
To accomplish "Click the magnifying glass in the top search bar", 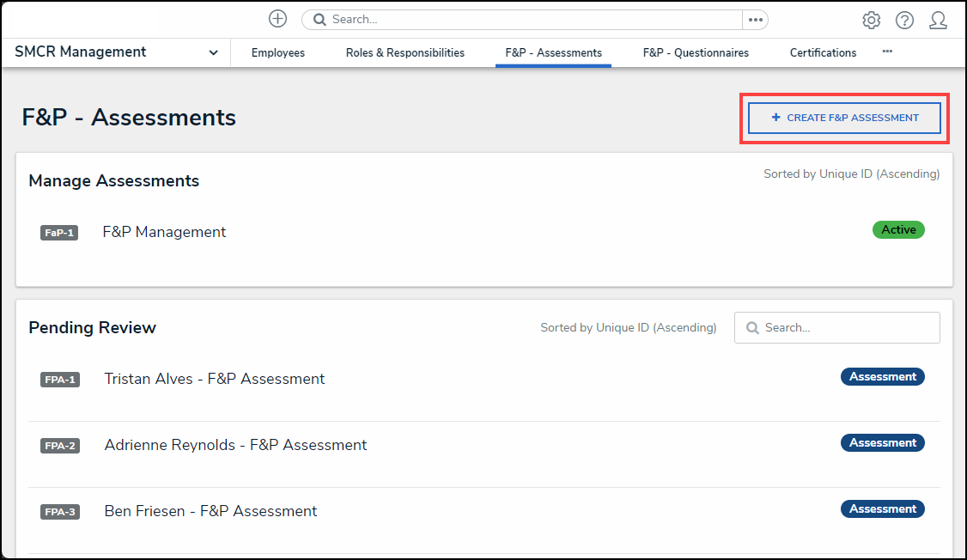I will tap(318, 18).
